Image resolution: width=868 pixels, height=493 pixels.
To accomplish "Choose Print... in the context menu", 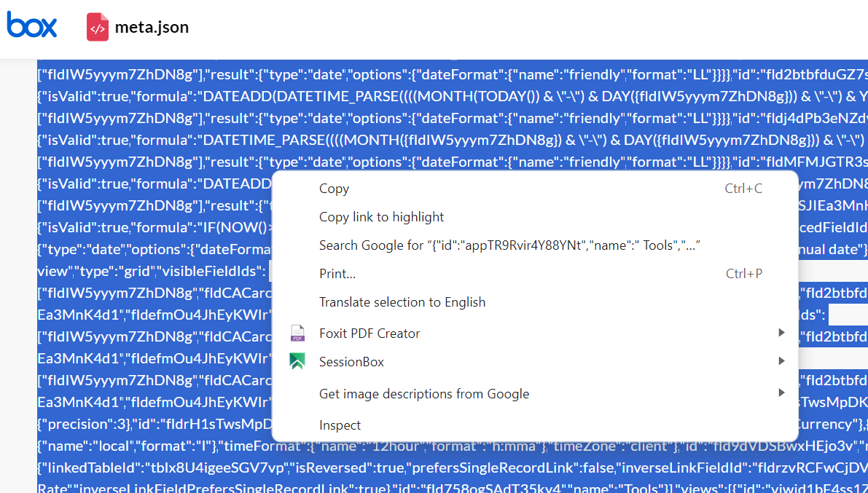I will [337, 274].
